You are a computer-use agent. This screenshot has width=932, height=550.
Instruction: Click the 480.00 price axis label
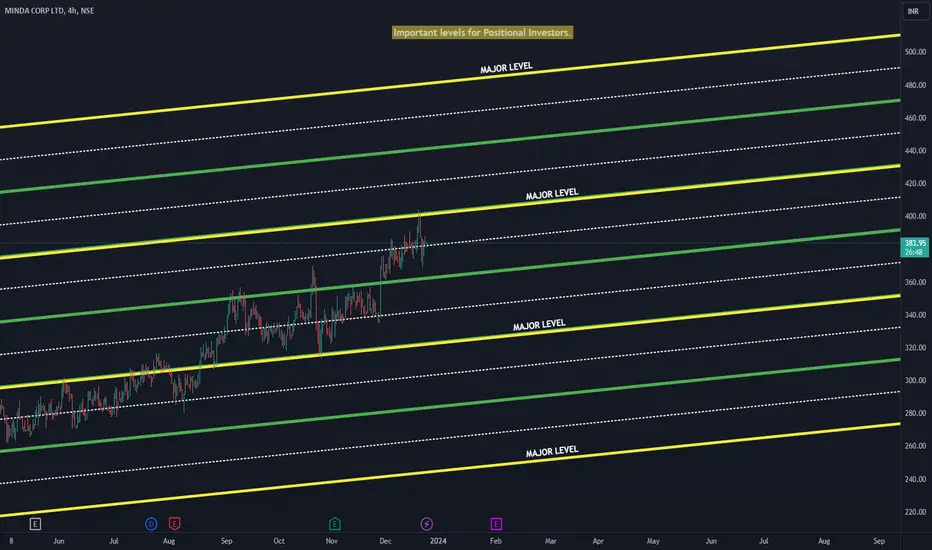pyautogui.click(x=915, y=85)
